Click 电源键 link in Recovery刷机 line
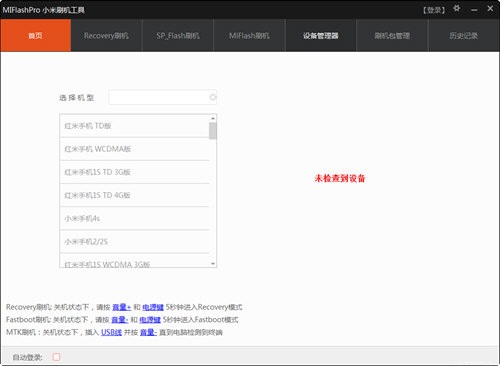This screenshot has height=366, width=500. pos(153,307)
